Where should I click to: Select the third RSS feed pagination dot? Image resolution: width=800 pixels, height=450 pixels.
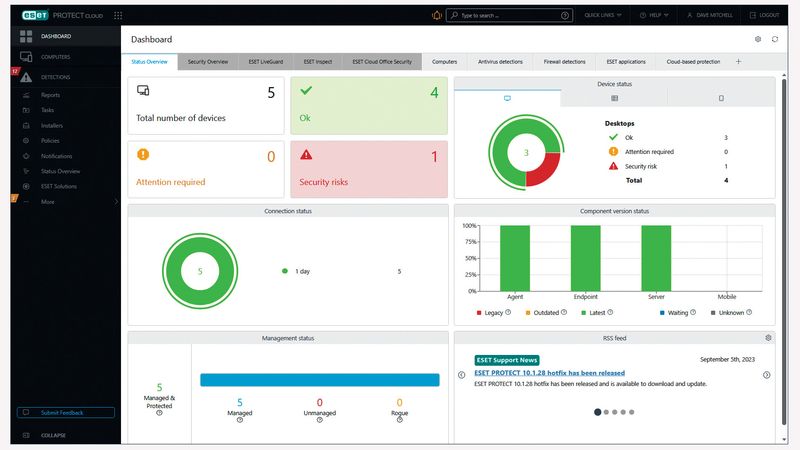[x=614, y=412]
